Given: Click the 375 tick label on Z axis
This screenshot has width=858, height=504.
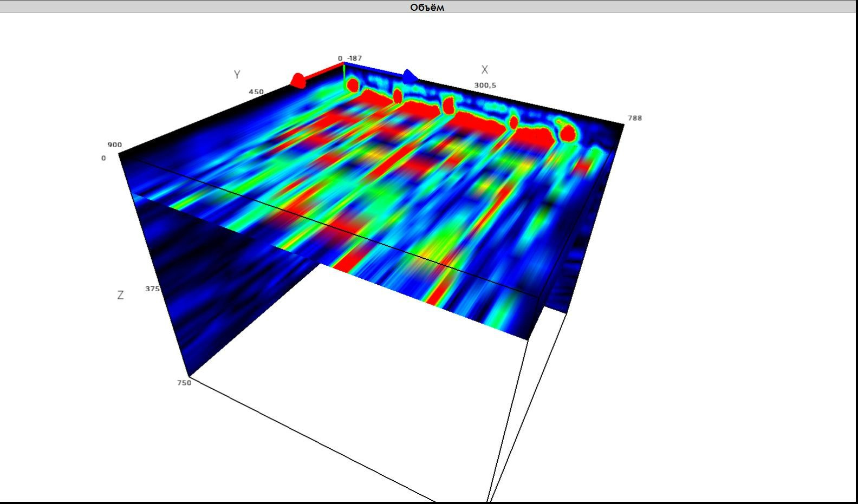Looking at the screenshot, I should click(152, 289).
